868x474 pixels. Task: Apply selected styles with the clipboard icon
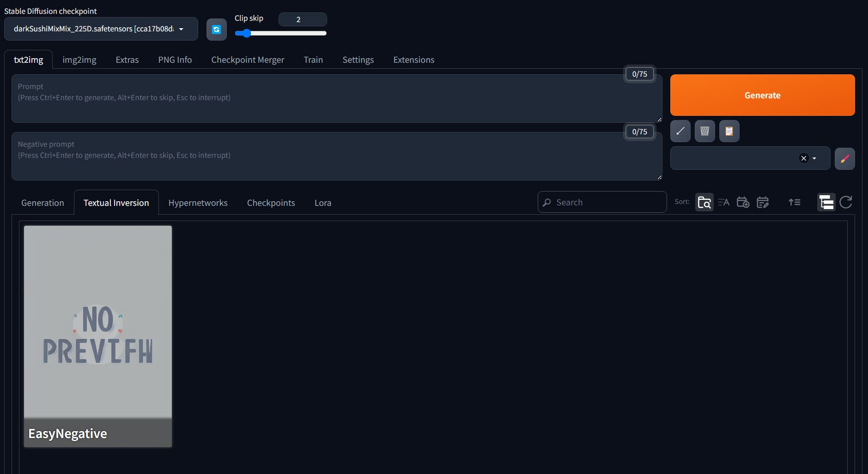(x=729, y=131)
